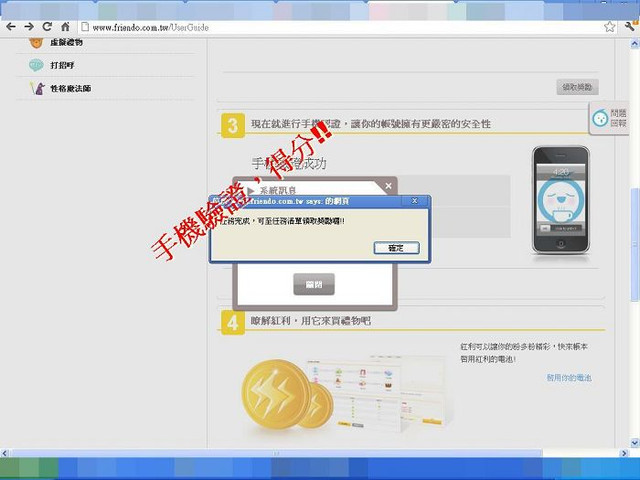This screenshot has height=480, width=640.
Task: Click the 打招呼 speech bubble icon
Action: pyautogui.click(x=36, y=65)
